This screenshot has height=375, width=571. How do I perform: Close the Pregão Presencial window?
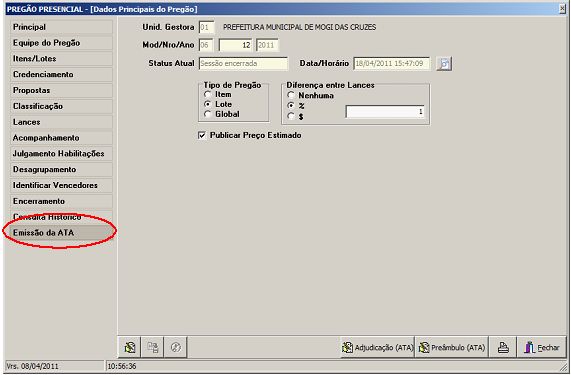pyautogui.click(x=562, y=8)
